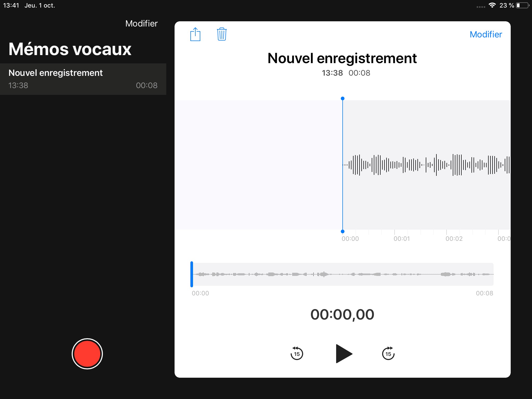Start a new recording with red button

(x=87, y=354)
